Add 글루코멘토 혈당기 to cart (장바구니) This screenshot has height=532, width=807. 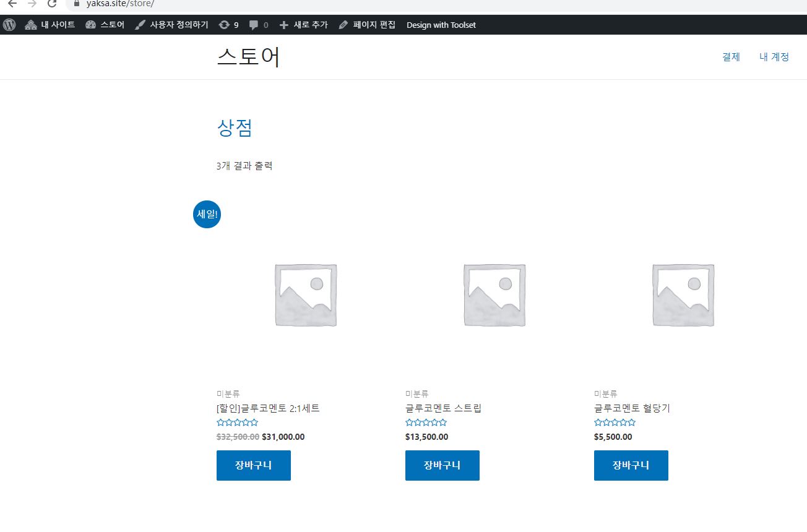[x=631, y=465]
